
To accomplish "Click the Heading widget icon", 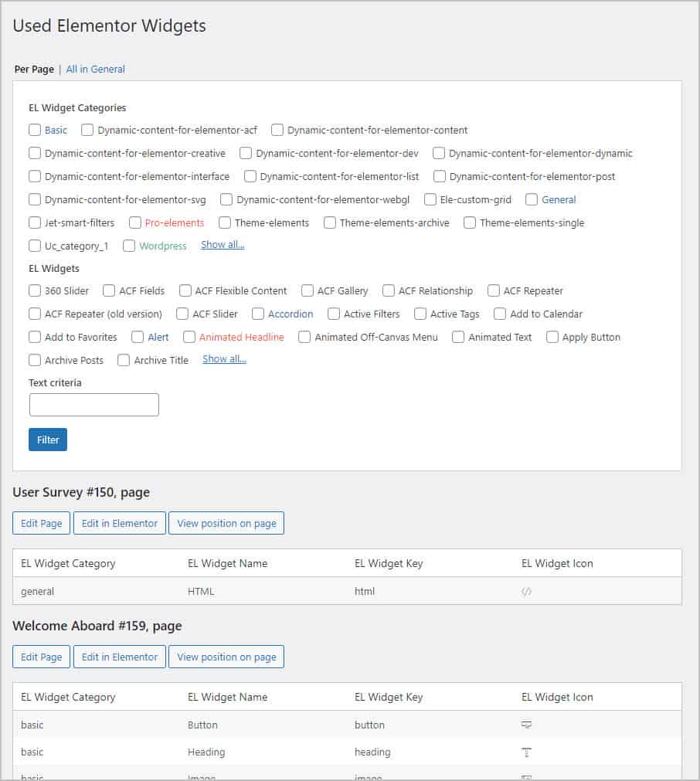I will tap(526, 752).
